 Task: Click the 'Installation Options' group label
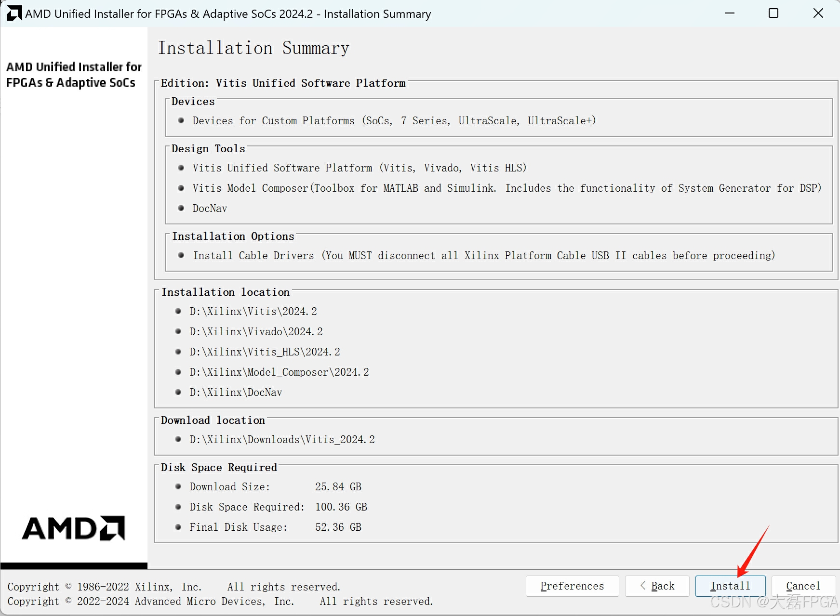233,236
